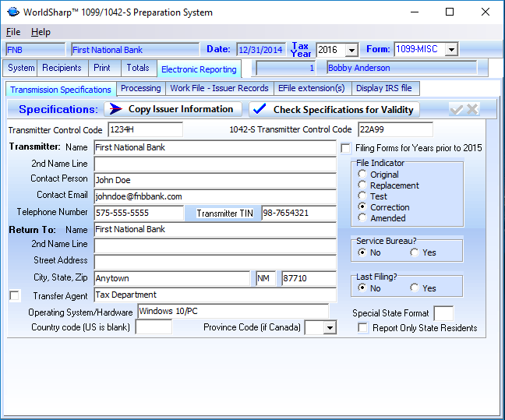Check Report Only State Residents
This screenshot has height=420, width=505.
363,328
